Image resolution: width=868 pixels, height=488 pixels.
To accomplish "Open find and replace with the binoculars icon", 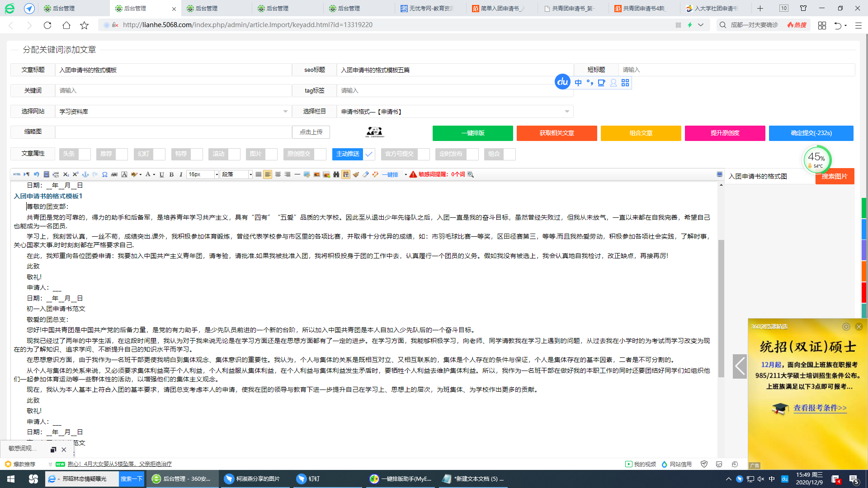I will (x=336, y=174).
